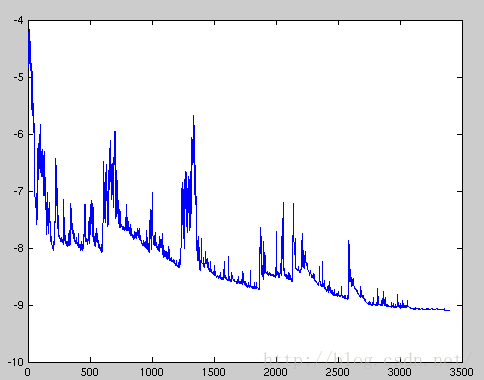
Task: Click the y-axis label "-6"
Action: [x=18, y=134]
